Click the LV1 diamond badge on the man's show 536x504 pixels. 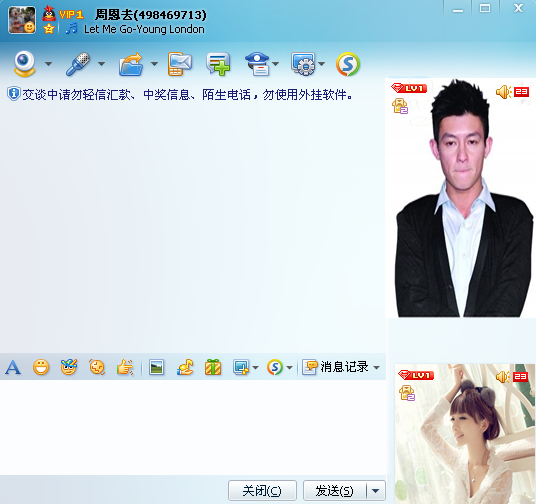(409, 88)
